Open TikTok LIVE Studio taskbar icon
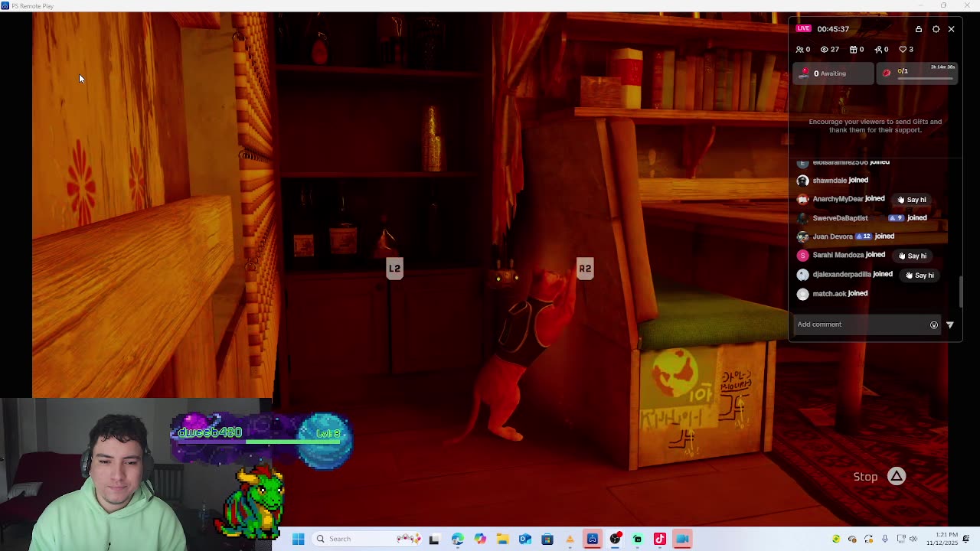Viewport: 980px width, 551px height. click(660, 539)
